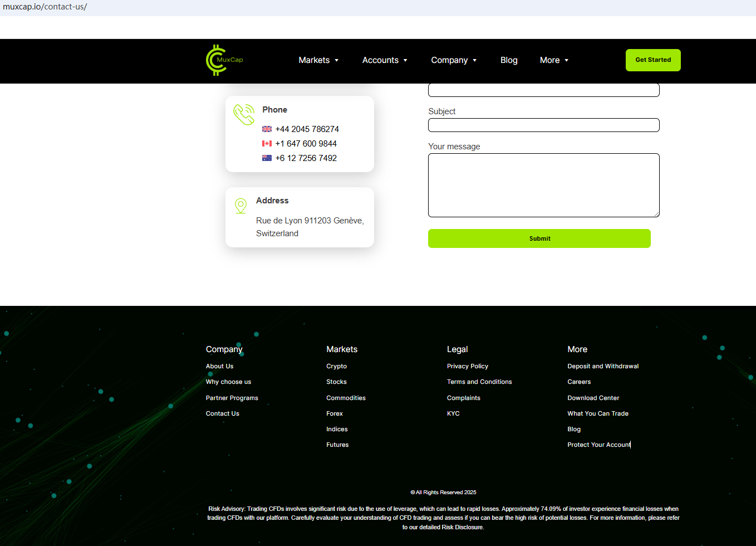The width and height of the screenshot is (756, 546).
Task: Click the Rue de Lyon address text
Action: (310, 227)
